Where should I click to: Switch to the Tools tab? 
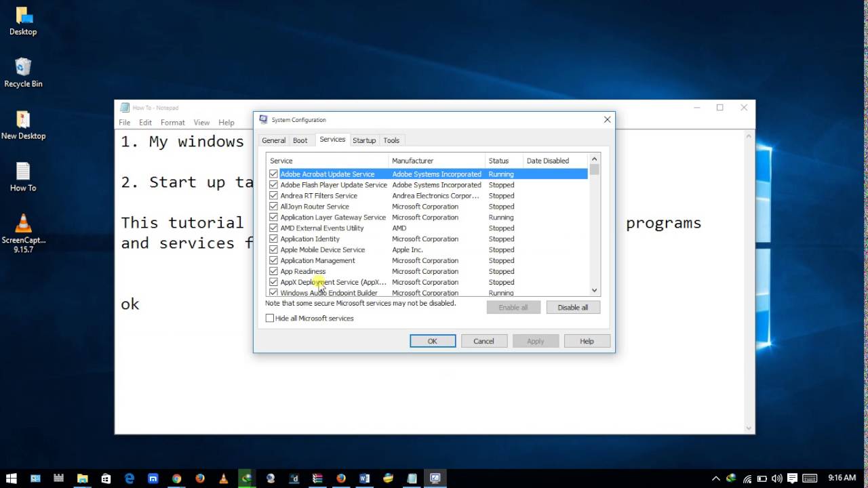[391, 140]
